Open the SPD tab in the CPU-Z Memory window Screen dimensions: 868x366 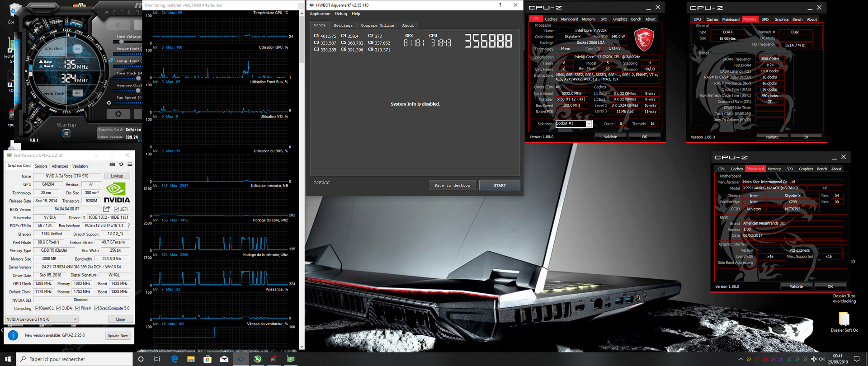(765, 19)
